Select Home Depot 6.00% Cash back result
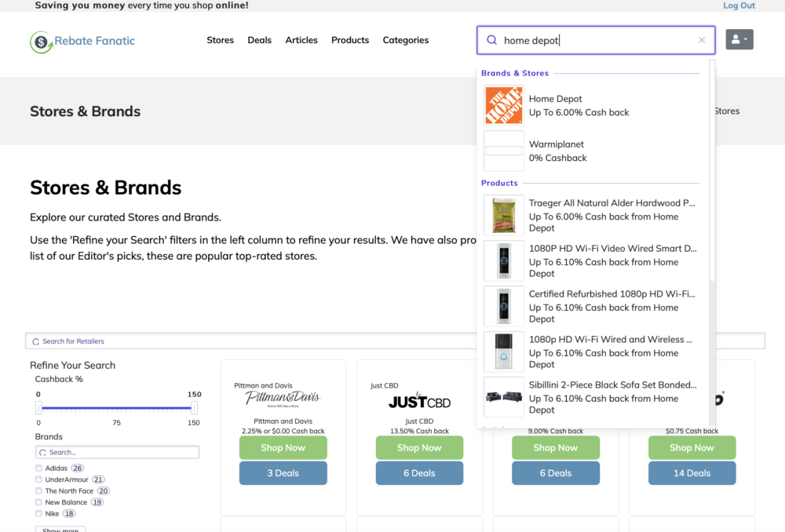 click(x=592, y=105)
